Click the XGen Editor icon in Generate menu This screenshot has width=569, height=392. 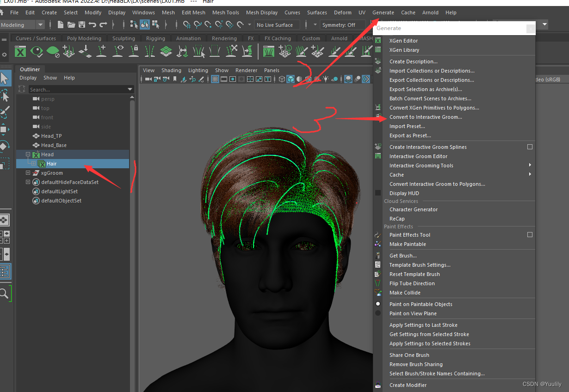point(378,41)
